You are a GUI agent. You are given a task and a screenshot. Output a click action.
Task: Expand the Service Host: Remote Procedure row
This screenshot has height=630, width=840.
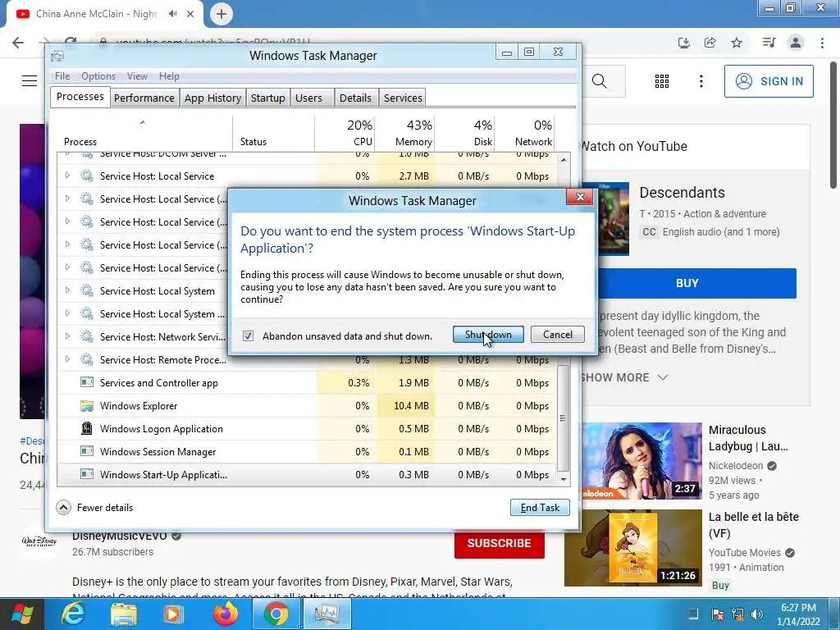click(x=67, y=359)
